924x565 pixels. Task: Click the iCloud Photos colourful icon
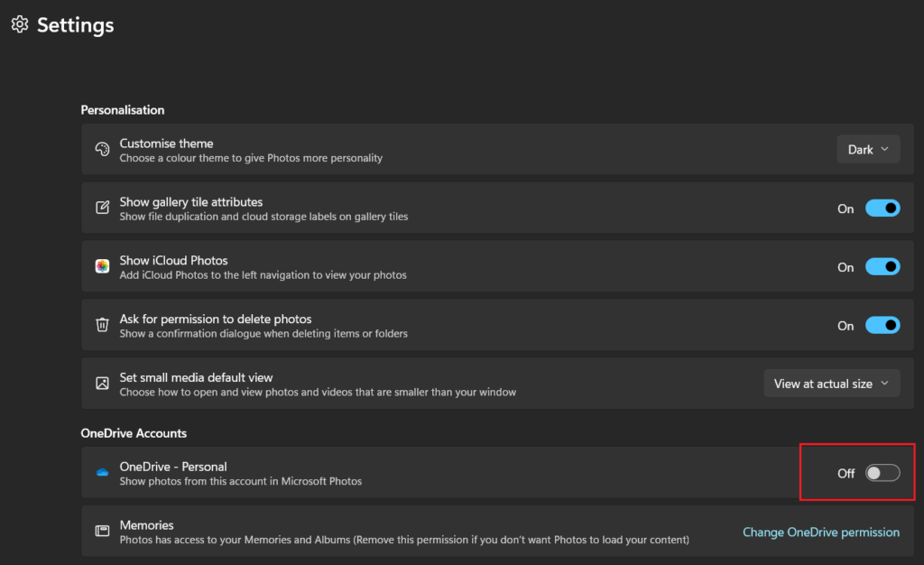(102, 266)
